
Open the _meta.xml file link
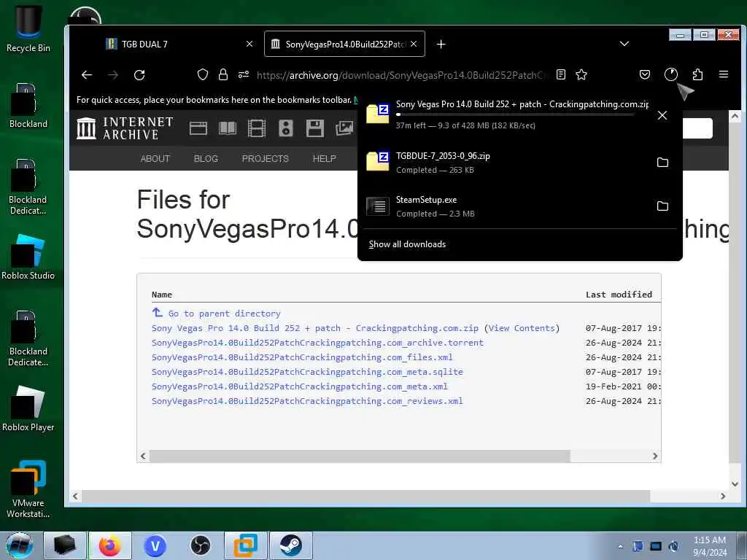(300, 386)
